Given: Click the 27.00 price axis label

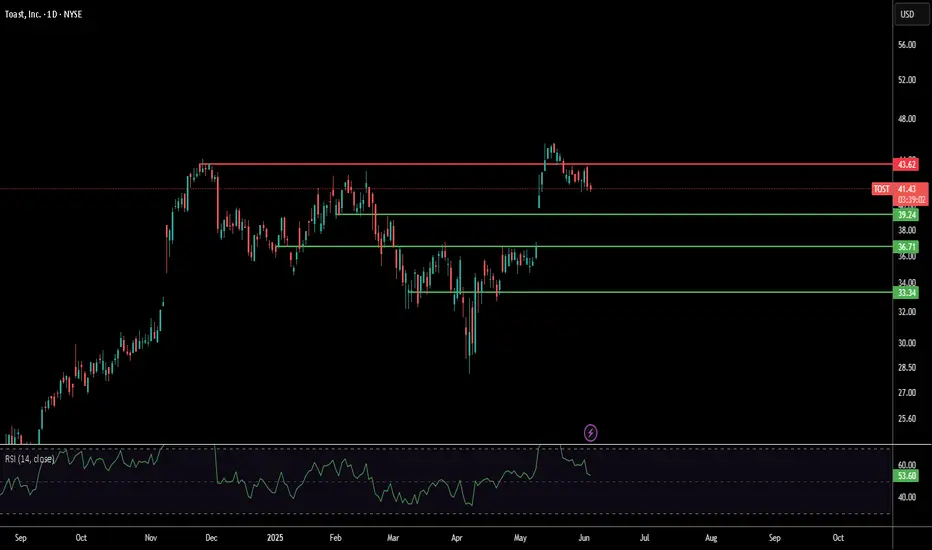Looking at the screenshot, I should pos(907,392).
